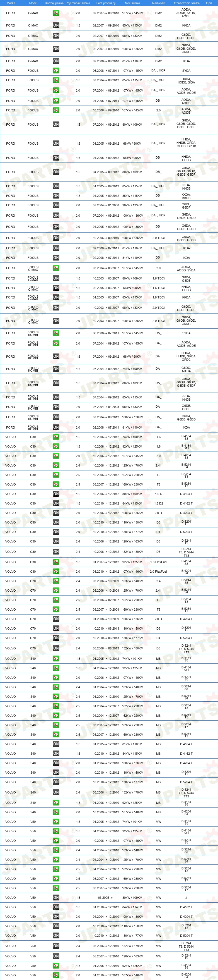
Task: Click engine code AODA, AODB, SYDA, AODE
Action: (x=186, y=13)
